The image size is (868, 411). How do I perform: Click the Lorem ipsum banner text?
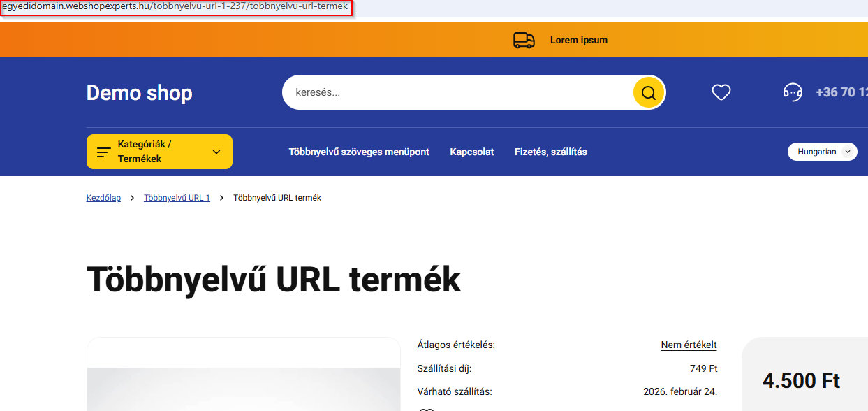click(578, 41)
